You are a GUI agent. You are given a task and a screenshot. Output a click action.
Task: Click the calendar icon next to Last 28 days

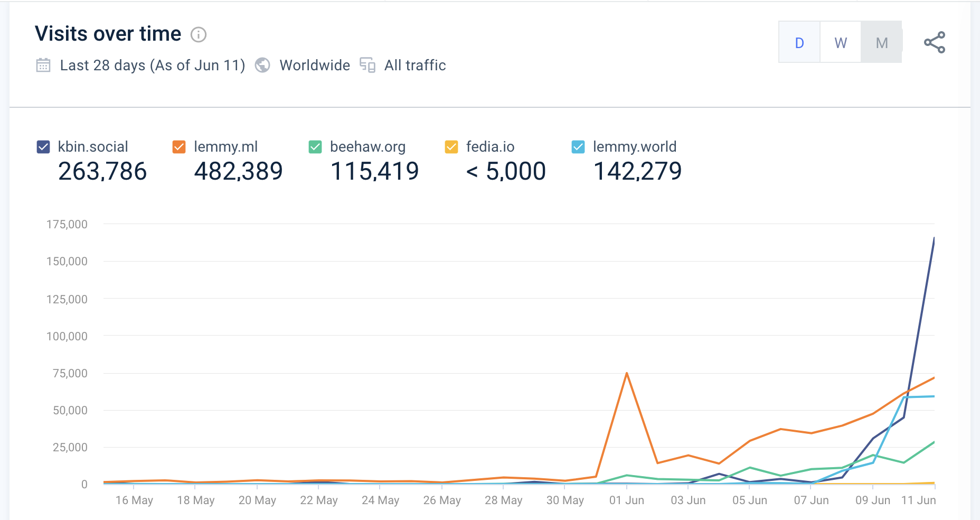coord(43,65)
